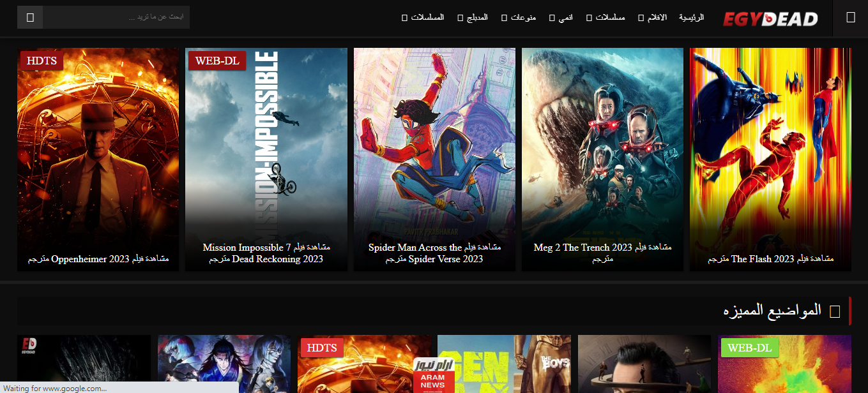
Task: Open the المدبلج dubbed menu item
Action: click(x=477, y=17)
